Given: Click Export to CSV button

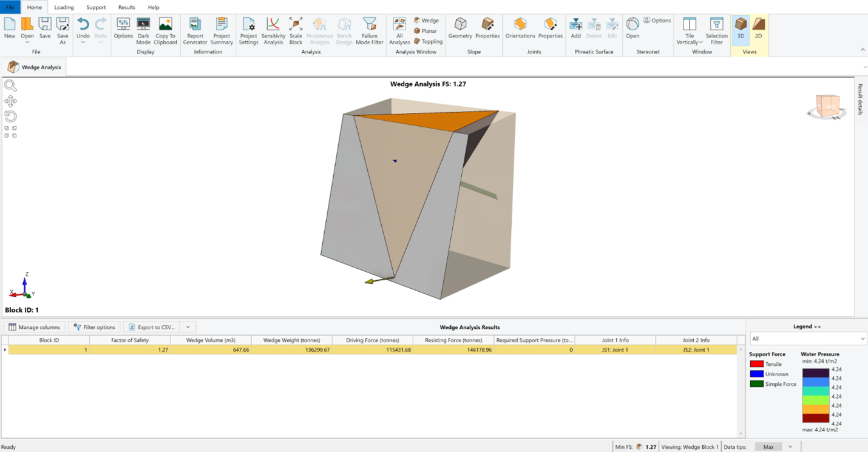Looking at the screenshot, I should point(152,327).
